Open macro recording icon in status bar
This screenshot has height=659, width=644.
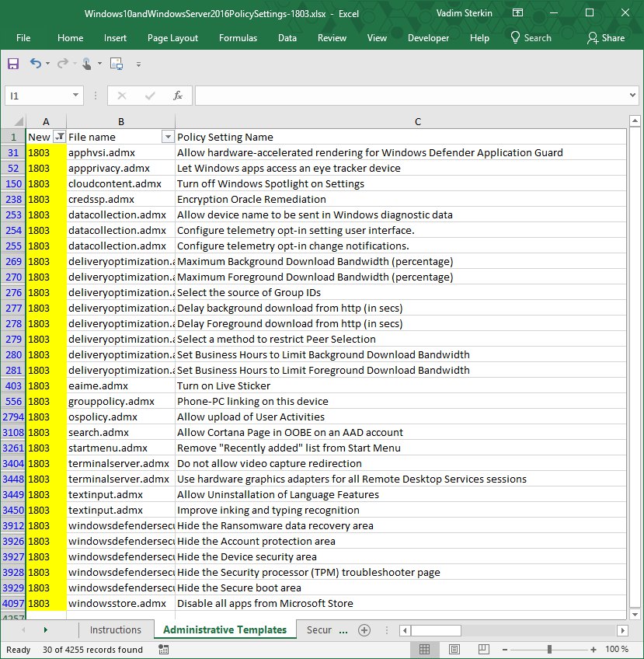(x=164, y=650)
